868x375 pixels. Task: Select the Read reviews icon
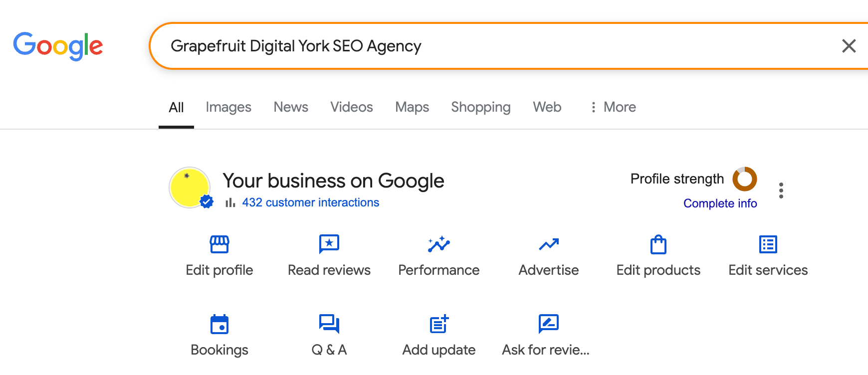329,255
